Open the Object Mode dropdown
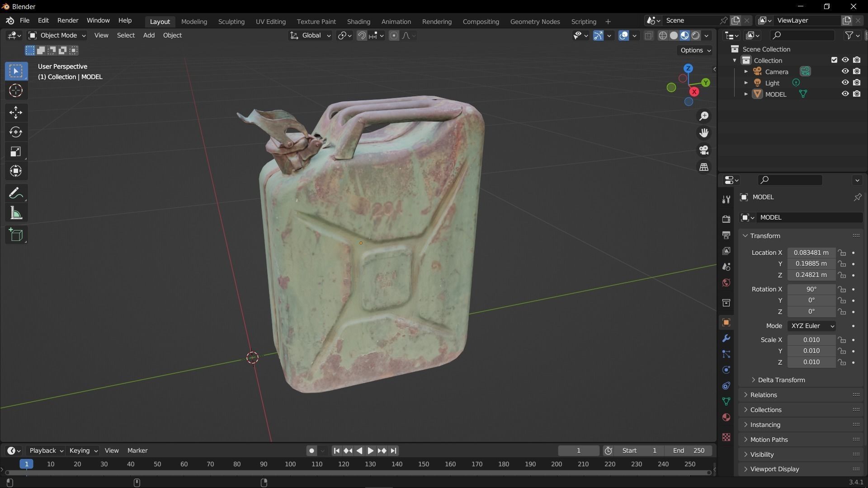The width and height of the screenshot is (868, 488). coord(57,35)
